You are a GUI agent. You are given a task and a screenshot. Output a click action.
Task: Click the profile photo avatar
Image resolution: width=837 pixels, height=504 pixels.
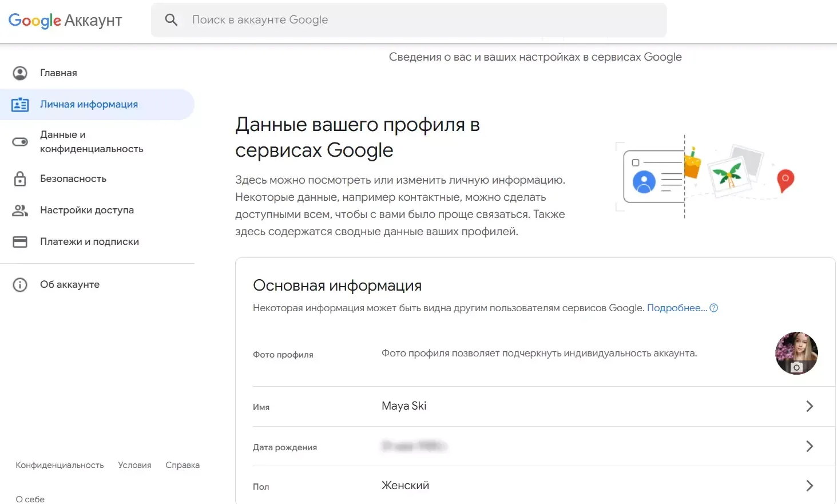pos(796,353)
